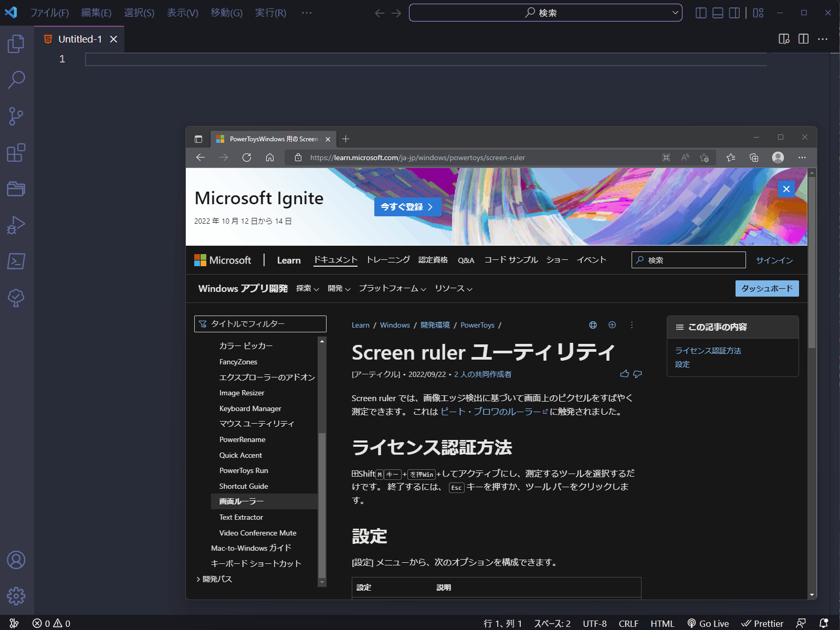This screenshot has width=840, height=630.
Task: Toggle the primary side bar layout button
Action: [x=701, y=13]
